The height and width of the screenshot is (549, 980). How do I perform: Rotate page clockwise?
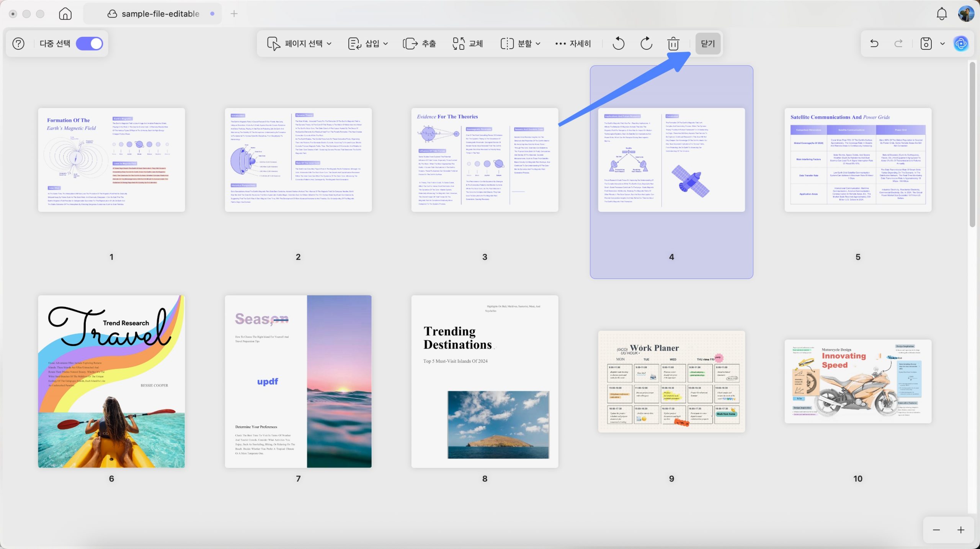coord(646,44)
